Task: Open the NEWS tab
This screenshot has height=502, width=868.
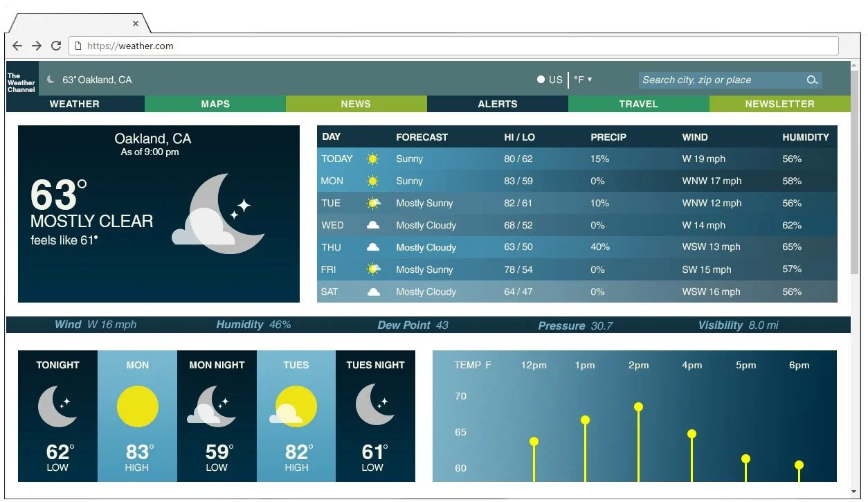Action: click(x=356, y=104)
